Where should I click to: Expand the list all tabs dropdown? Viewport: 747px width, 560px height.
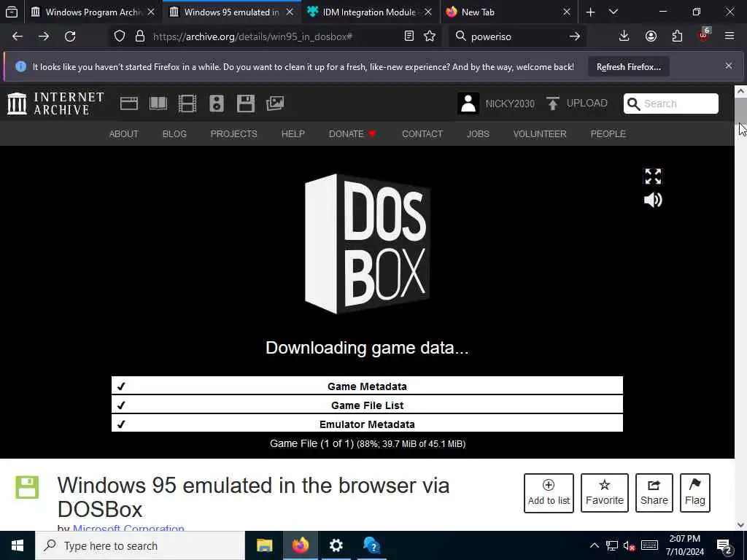click(x=614, y=12)
